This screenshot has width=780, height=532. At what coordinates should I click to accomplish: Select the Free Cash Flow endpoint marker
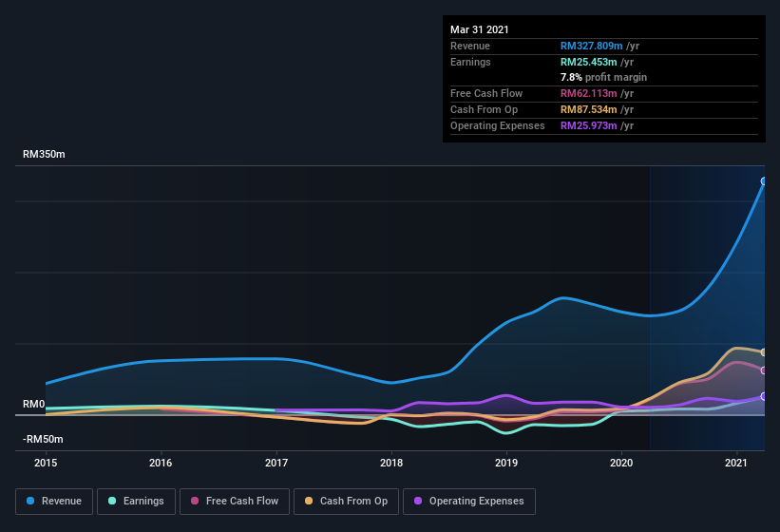pyautogui.click(x=764, y=370)
